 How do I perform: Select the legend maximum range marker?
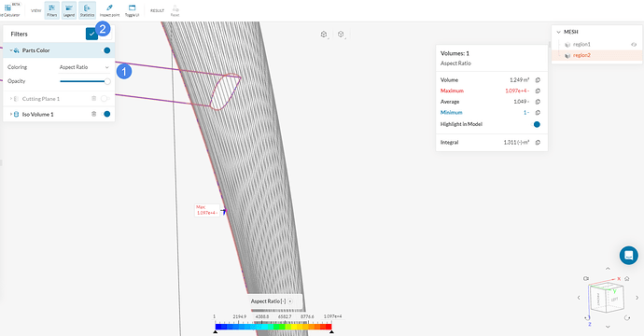pyautogui.click(x=331, y=331)
